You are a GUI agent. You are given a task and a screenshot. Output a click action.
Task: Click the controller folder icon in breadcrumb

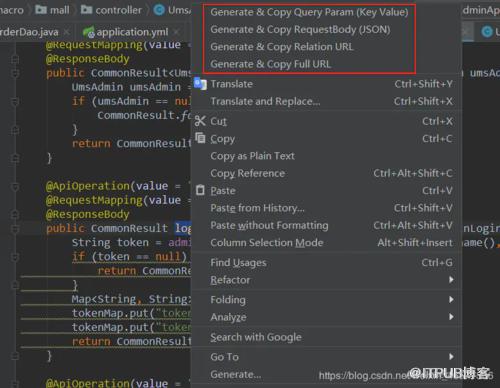pyautogui.click(x=86, y=10)
